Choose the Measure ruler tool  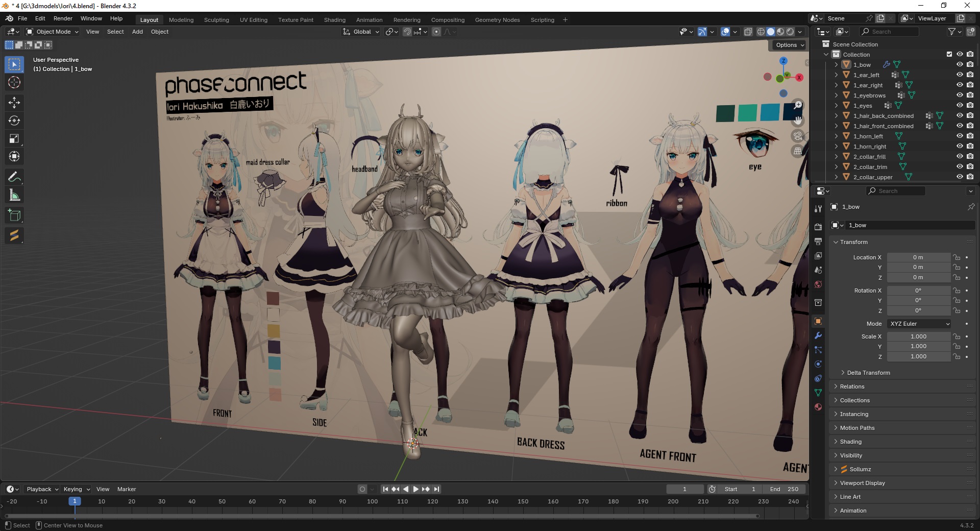click(14, 195)
